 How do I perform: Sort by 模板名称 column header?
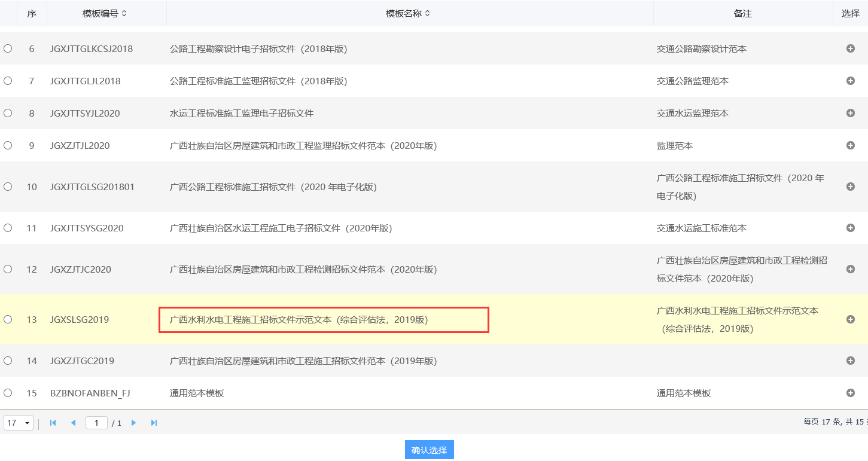click(408, 13)
